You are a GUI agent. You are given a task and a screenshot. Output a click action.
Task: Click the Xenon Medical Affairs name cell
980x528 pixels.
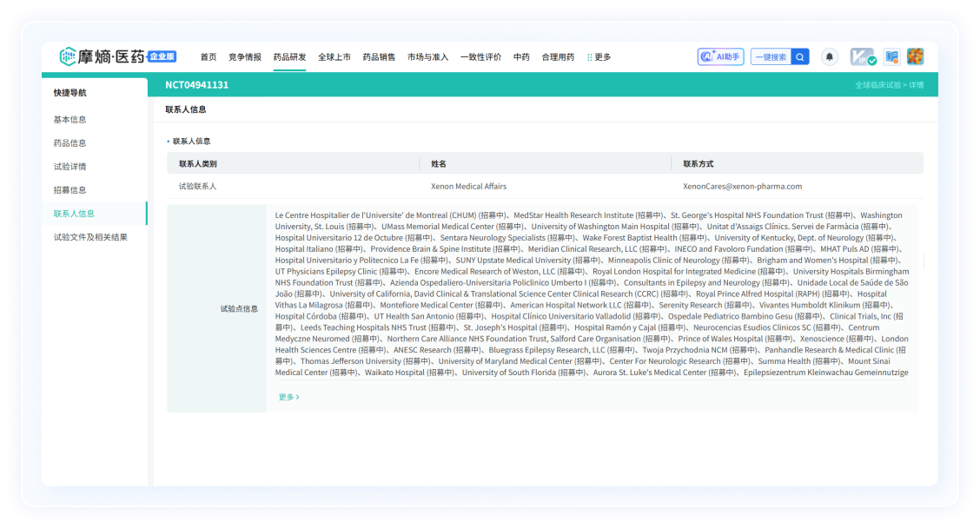[x=469, y=186]
